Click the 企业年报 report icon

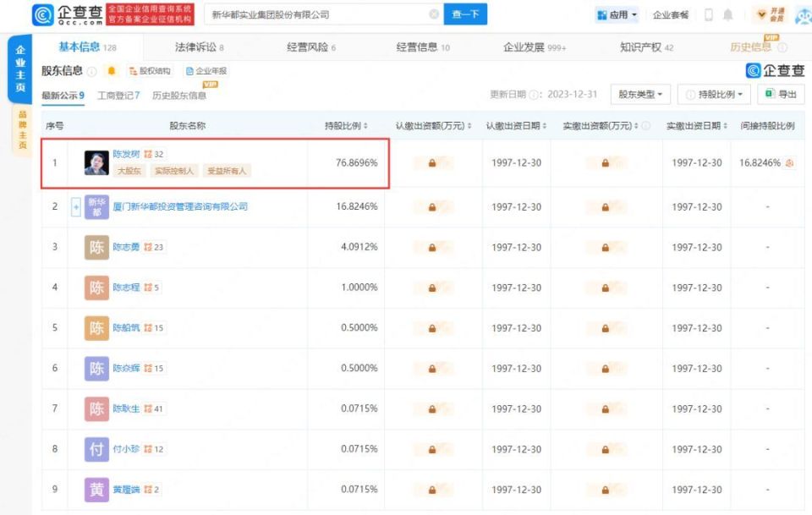188,71
